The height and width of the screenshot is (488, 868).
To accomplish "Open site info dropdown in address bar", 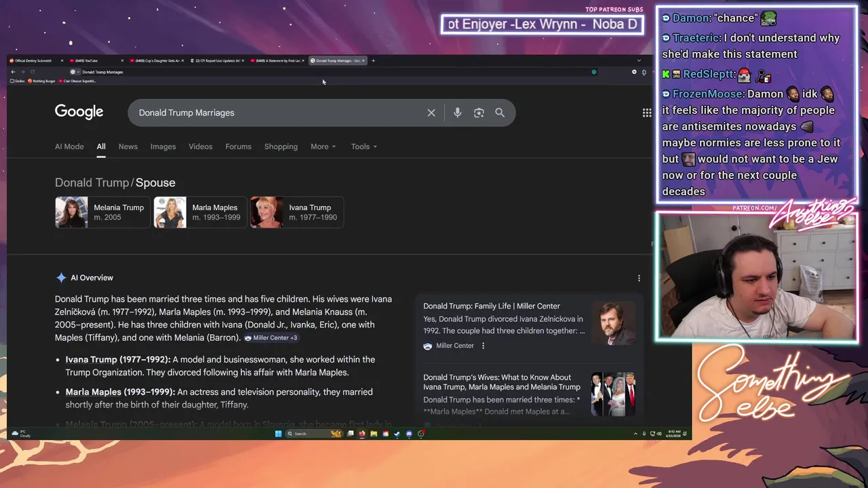I will tap(75, 72).
